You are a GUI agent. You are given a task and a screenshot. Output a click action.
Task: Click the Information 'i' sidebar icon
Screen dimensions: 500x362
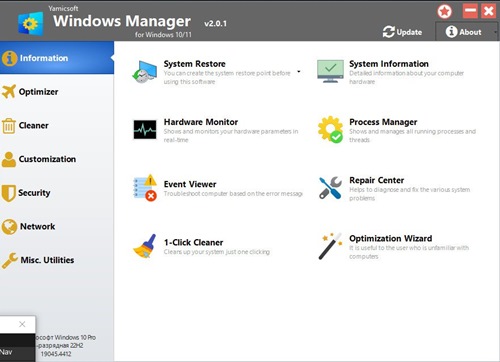tap(9, 58)
